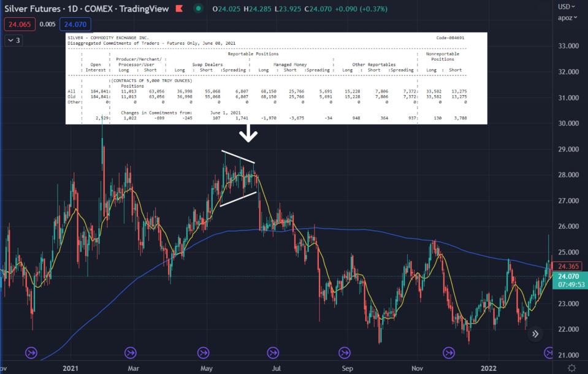Open chart settings with the gear icon
The image size is (588, 374).
point(571,368)
